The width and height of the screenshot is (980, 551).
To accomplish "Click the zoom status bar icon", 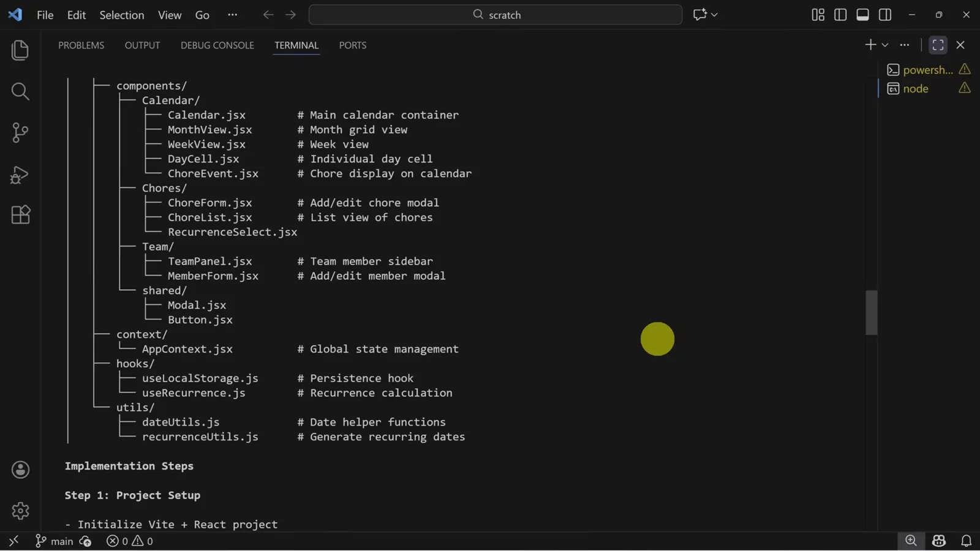I will 911,541.
